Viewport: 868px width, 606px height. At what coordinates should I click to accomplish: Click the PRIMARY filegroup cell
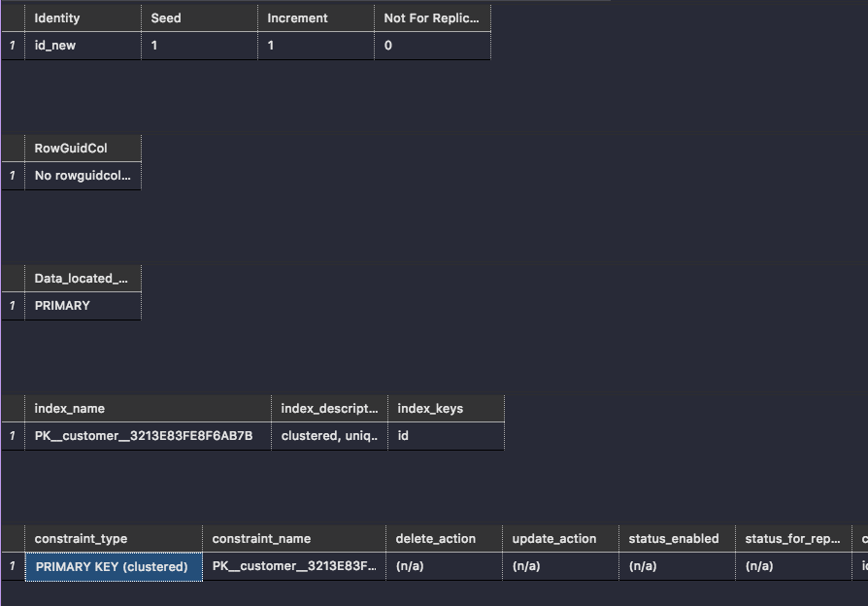click(x=61, y=305)
